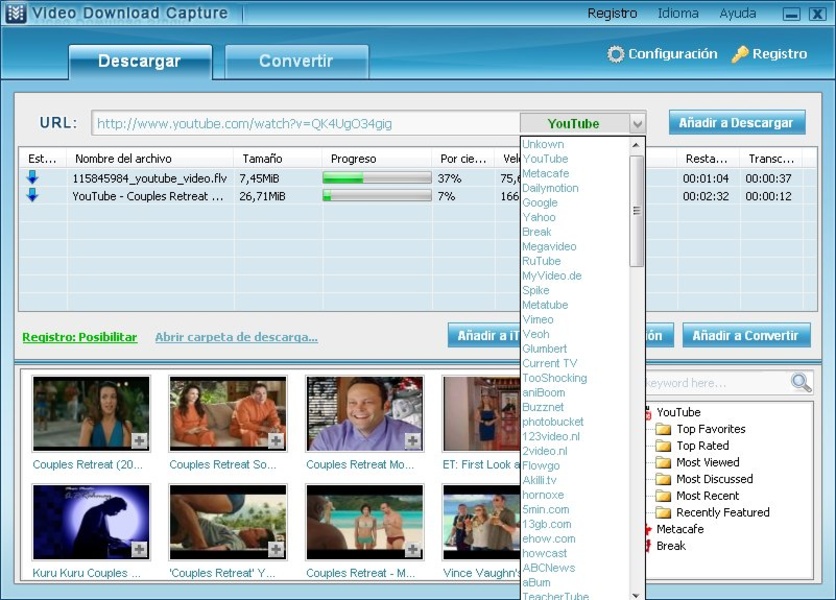Image resolution: width=836 pixels, height=600 pixels.
Task: Switch to the Convertir tab
Action: tap(296, 62)
